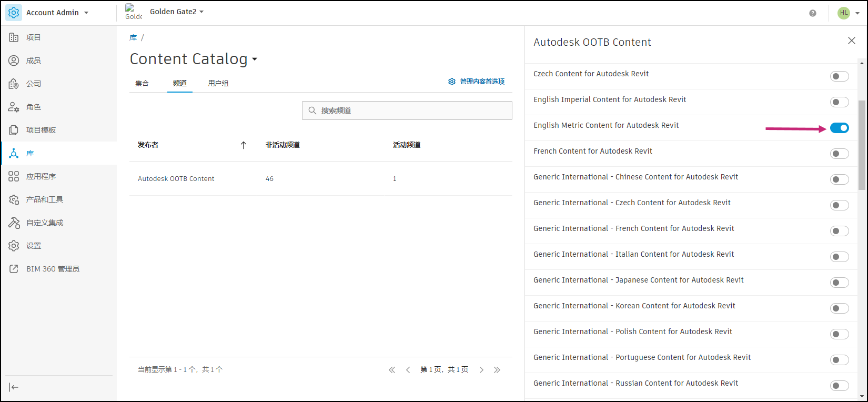This screenshot has width=868, height=402.
Task: Open the Golden Gate2 account dropdown
Action: click(x=201, y=12)
